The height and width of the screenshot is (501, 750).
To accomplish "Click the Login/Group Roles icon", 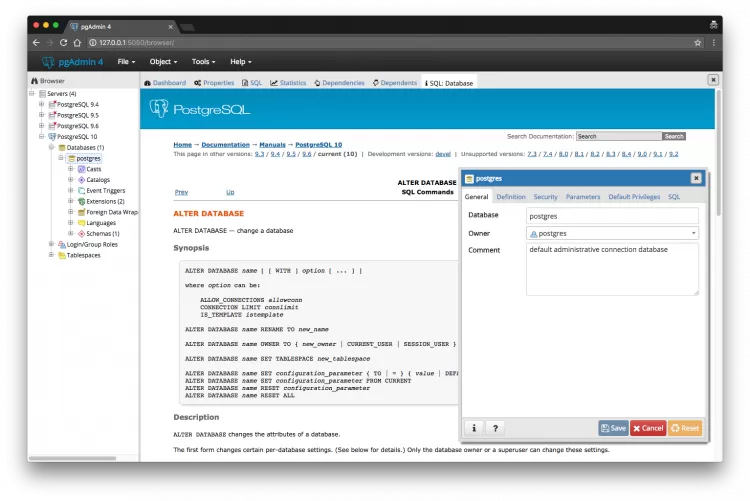I will tap(62, 245).
